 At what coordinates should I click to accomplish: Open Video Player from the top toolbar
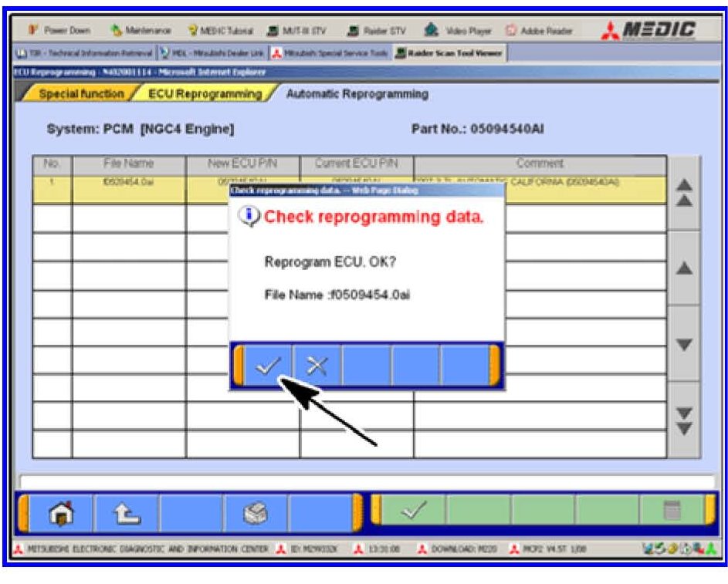[459, 31]
